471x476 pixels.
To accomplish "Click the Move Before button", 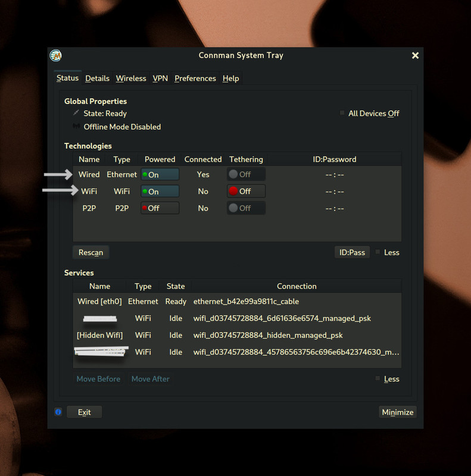I will [x=98, y=379].
